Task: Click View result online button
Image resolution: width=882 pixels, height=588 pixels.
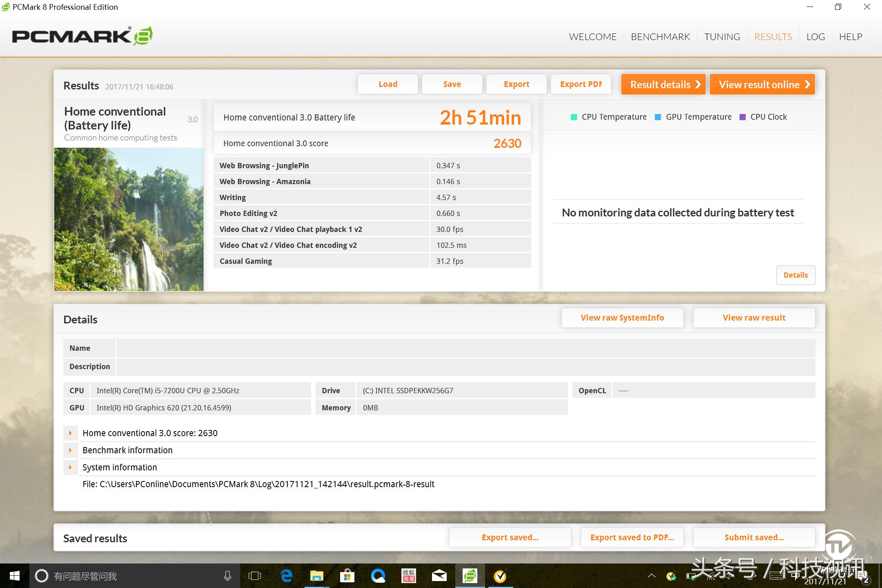Action: 762,85
